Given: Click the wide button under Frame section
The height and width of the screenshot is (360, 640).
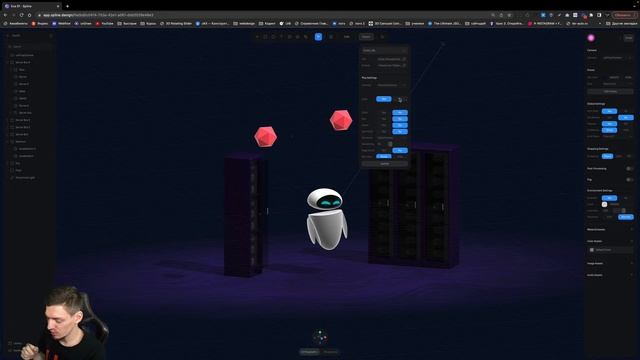Looking at the screenshot, I should point(610,91).
